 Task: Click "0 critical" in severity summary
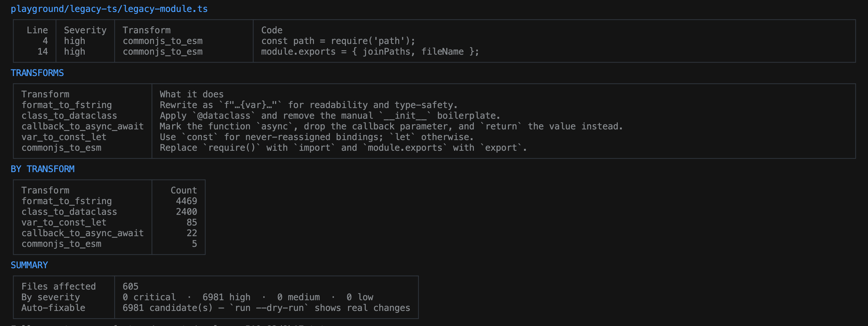(x=149, y=297)
